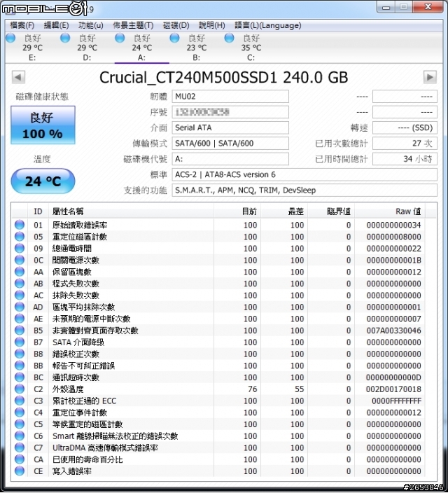Click the 27 次 power-on count field

tap(405, 144)
